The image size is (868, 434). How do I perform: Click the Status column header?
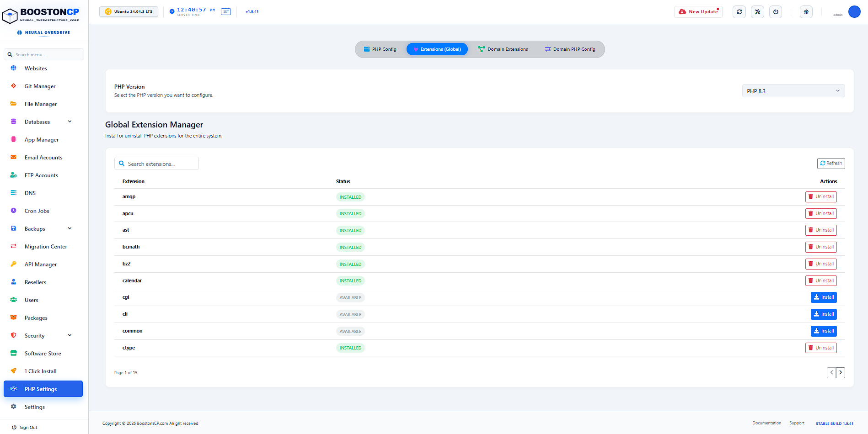343,182
